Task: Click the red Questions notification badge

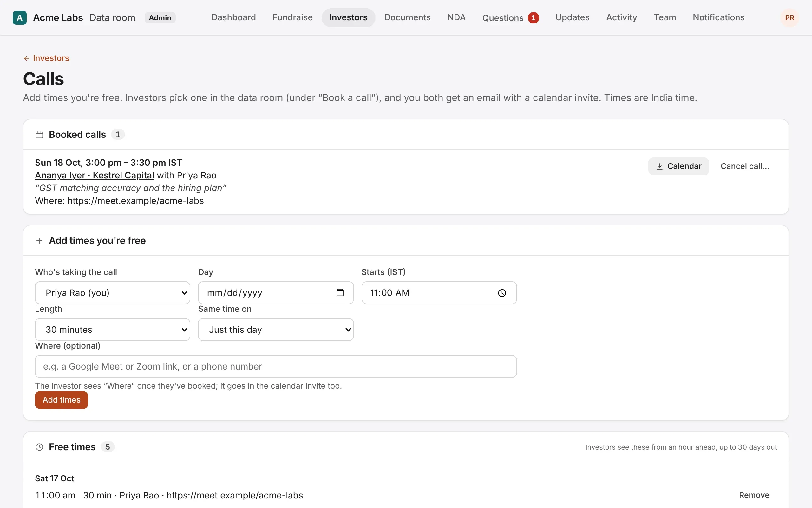Action: coord(533,18)
